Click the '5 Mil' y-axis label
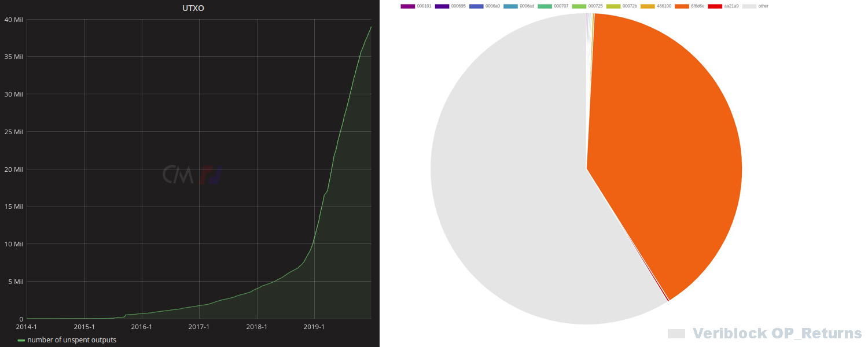868x347 pixels. tap(15, 282)
